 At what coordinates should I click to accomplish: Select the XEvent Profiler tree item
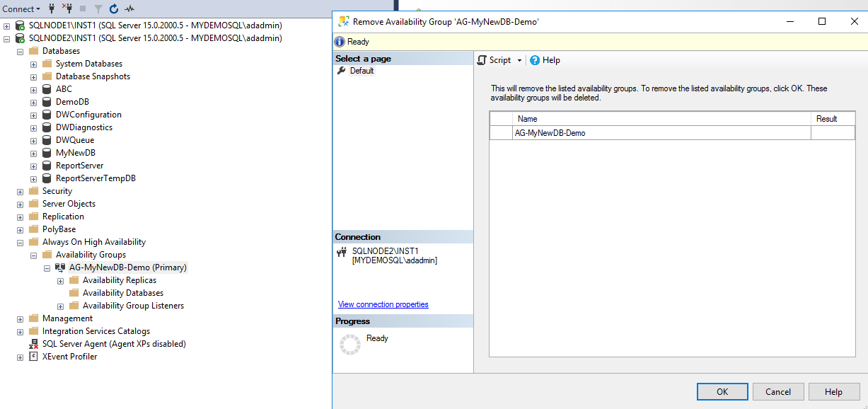[69, 357]
